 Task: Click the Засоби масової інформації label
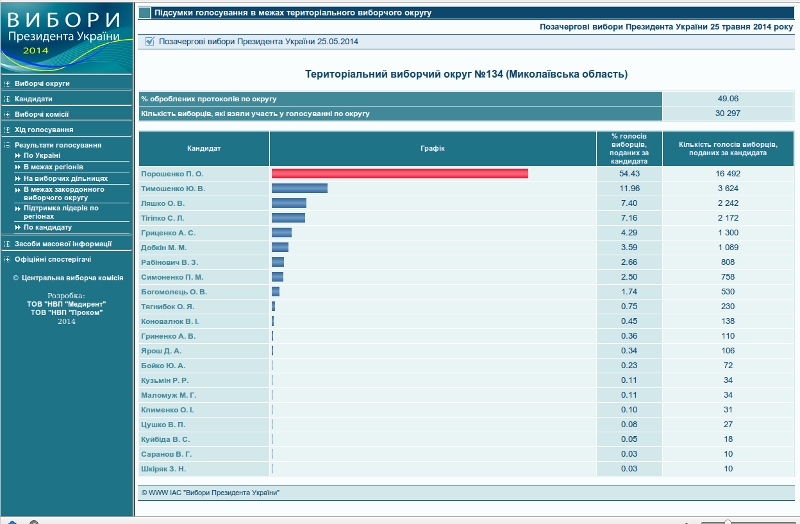[x=63, y=244]
